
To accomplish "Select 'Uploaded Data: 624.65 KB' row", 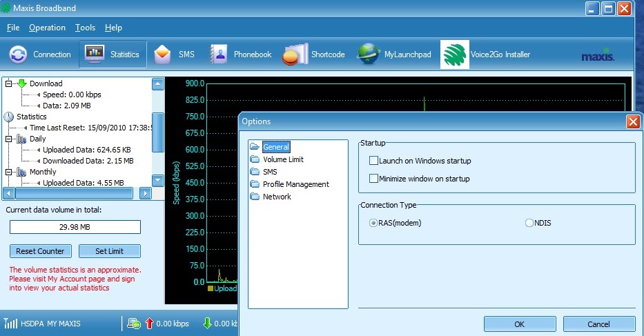I will click(x=87, y=150).
